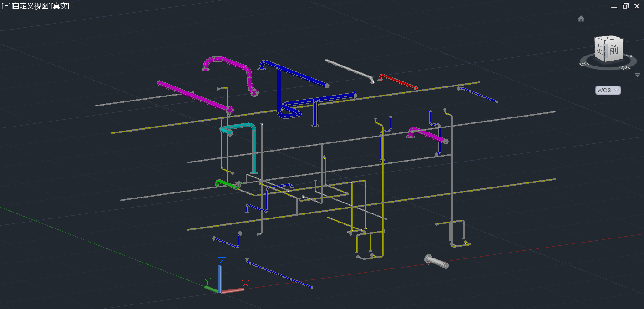Open the 自定义视图 view controls menu
Screen dimensions: 644x309
click(30, 6)
